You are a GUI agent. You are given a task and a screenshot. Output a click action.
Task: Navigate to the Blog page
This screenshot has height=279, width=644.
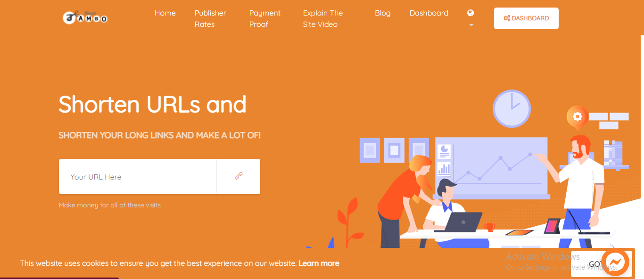tap(383, 13)
